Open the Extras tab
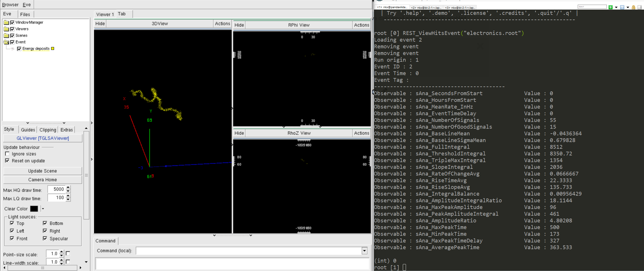This screenshot has width=644, height=271. tap(67, 130)
